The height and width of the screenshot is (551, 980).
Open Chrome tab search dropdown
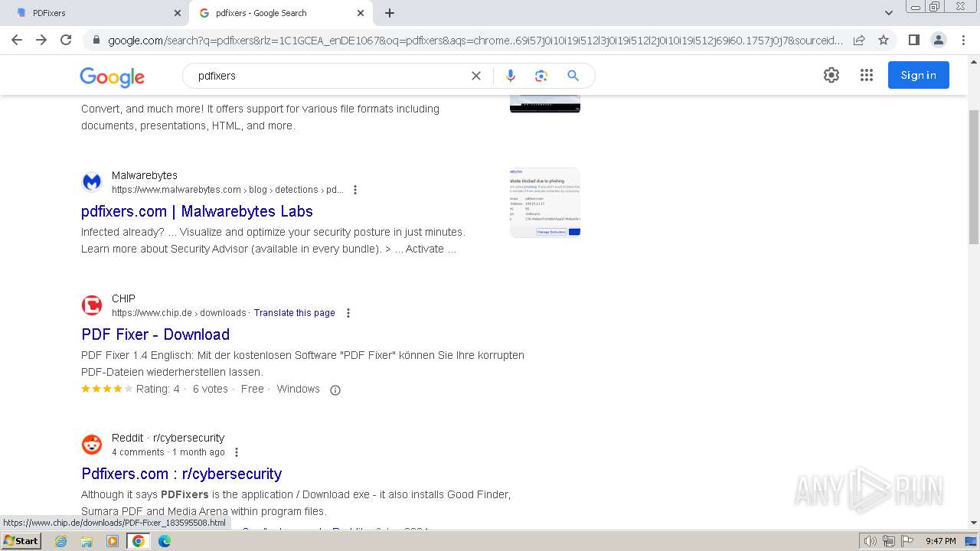tap(888, 13)
